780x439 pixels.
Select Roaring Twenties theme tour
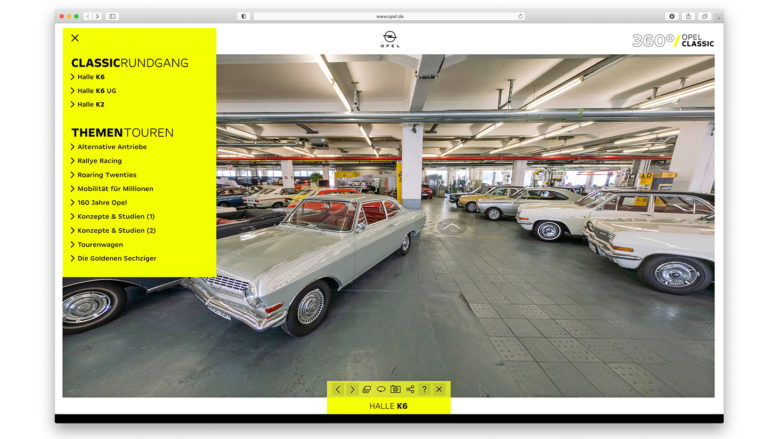click(x=103, y=175)
